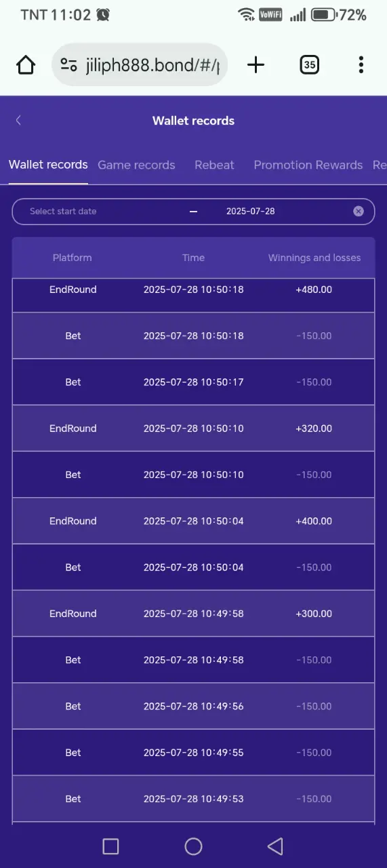This screenshot has height=868, width=387.
Task: Tap Android home circle button
Action: coord(193,846)
